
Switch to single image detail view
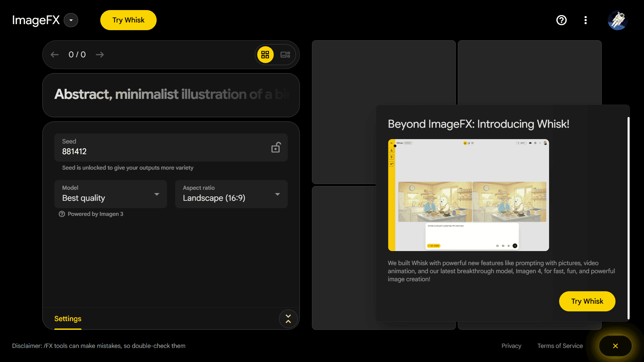click(285, 55)
